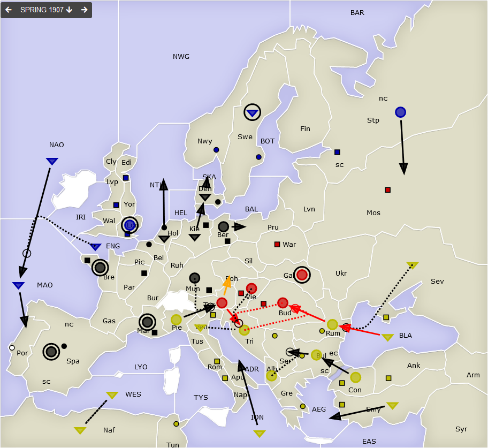488x448 pixels.
Task: Select the blue army in St. Petersburg
Action: pos(400,112)
